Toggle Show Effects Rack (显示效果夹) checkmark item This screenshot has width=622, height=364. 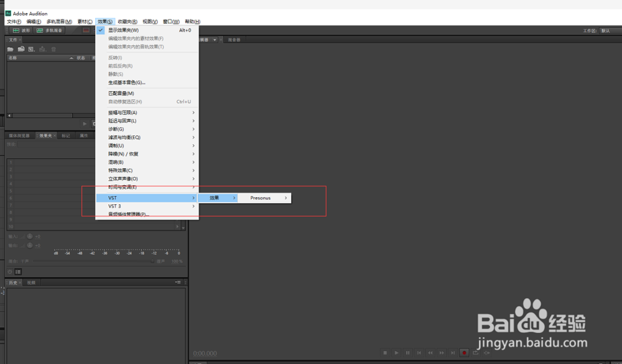coord(147,30)
